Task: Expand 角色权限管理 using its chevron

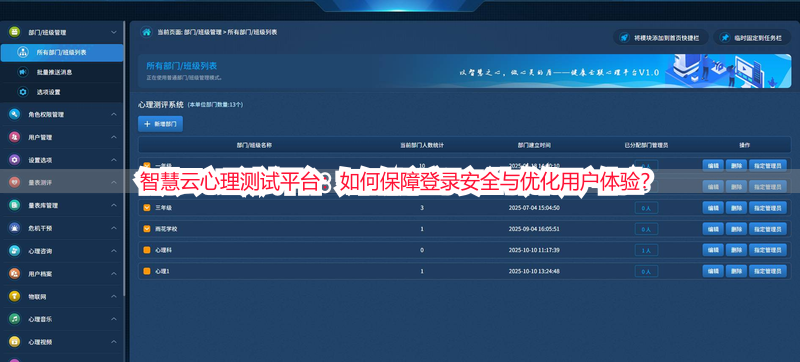Action: pyautogui.click(x=114, y=115)
